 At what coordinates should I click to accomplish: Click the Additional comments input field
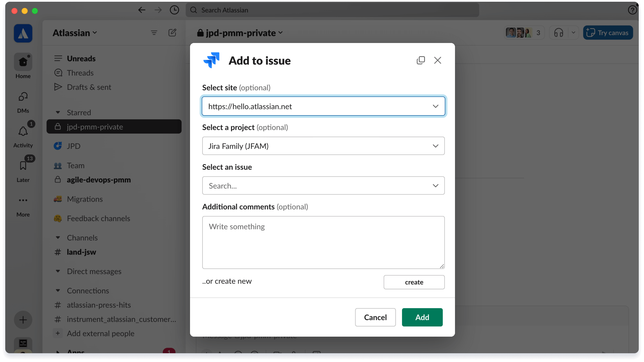[323, 242]
